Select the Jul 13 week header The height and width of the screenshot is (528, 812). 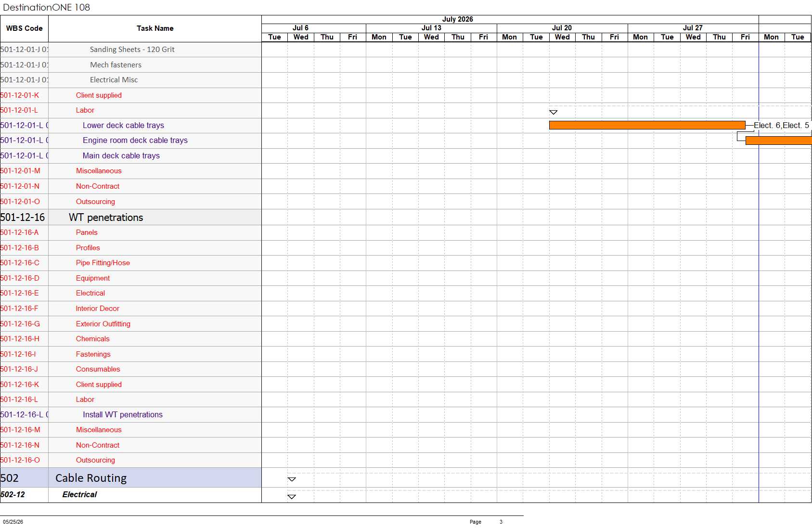[431, 28]
